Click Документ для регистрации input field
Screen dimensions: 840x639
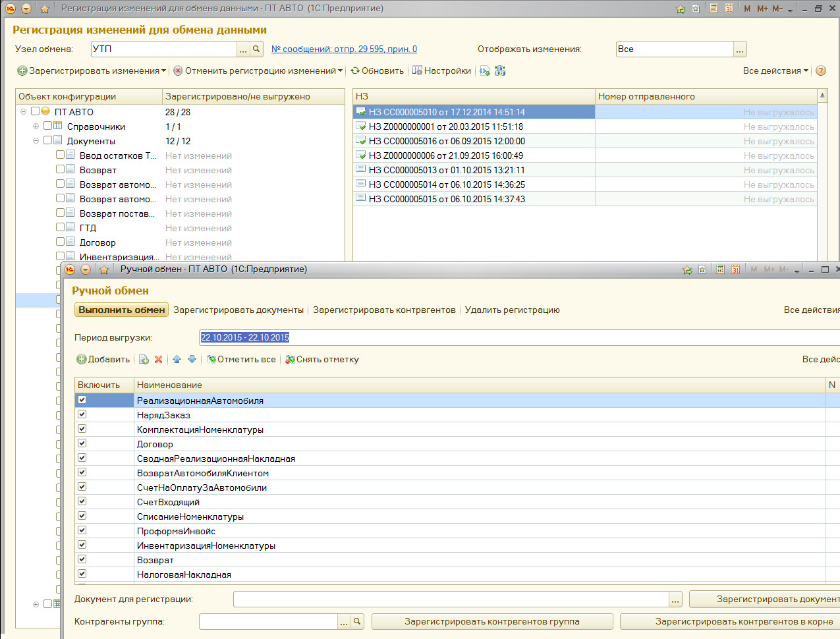pos(451,599)
